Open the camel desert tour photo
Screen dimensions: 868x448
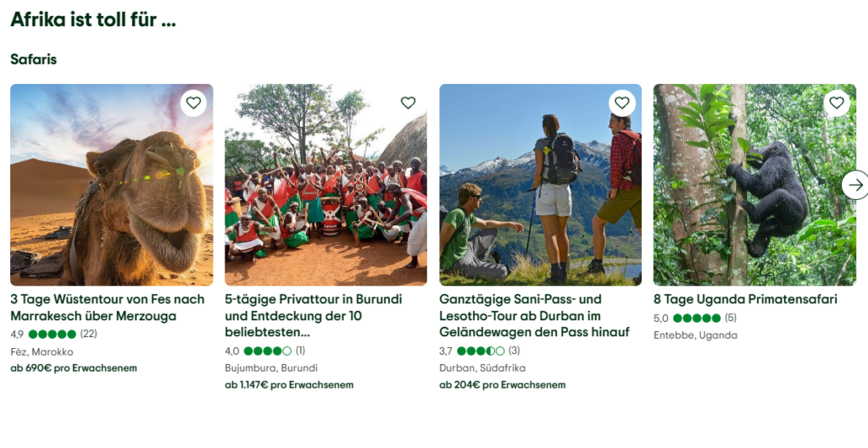click(111, 185)
